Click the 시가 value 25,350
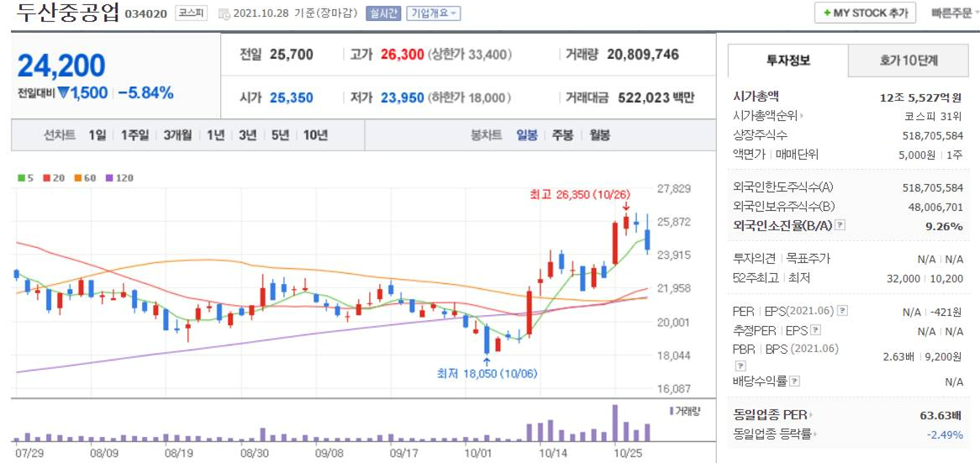 (x=292, y=98)
